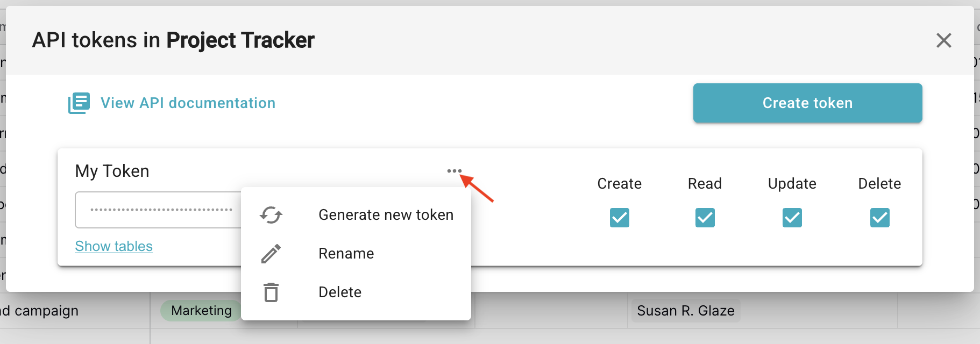Close the API tokens dialog
This screenshot has width=980, height=344.
point(943,40)
